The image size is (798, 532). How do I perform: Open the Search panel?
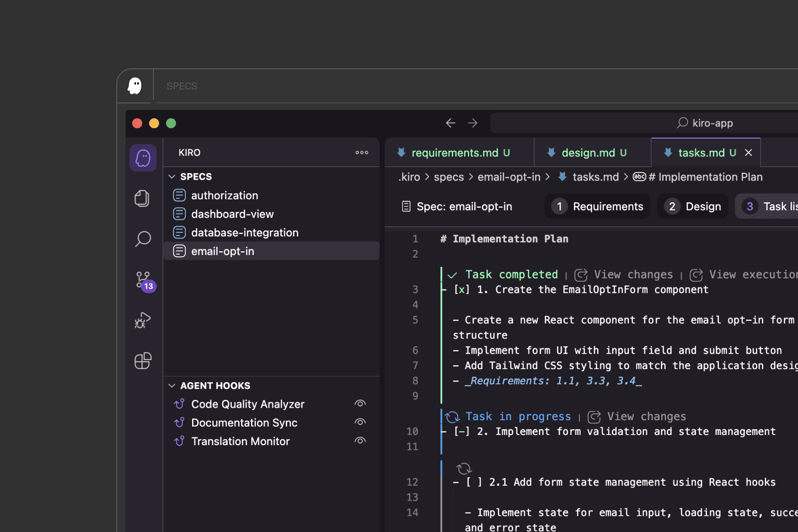coord(142,239)
